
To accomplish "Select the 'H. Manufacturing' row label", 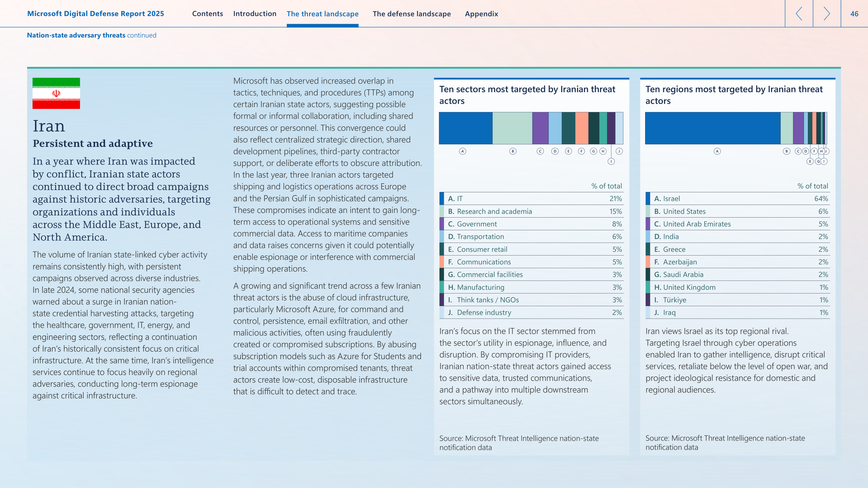I will (476, 287).
